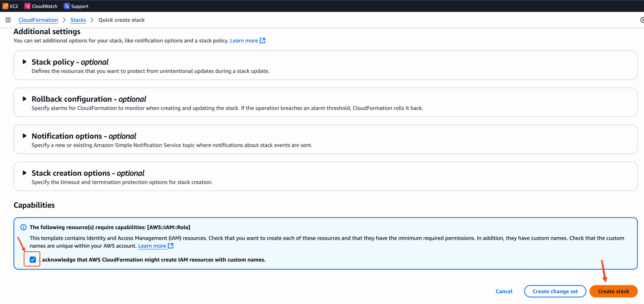Screen dimensions: 644x304
Task: Click the Create stack button
Action: [x=613, y=291]
